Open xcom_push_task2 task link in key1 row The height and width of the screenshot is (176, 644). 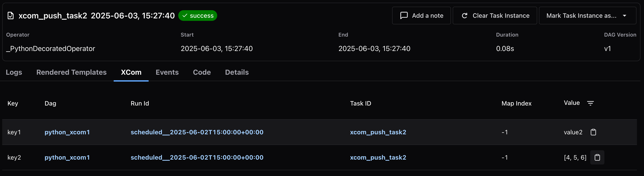point(378,132)
